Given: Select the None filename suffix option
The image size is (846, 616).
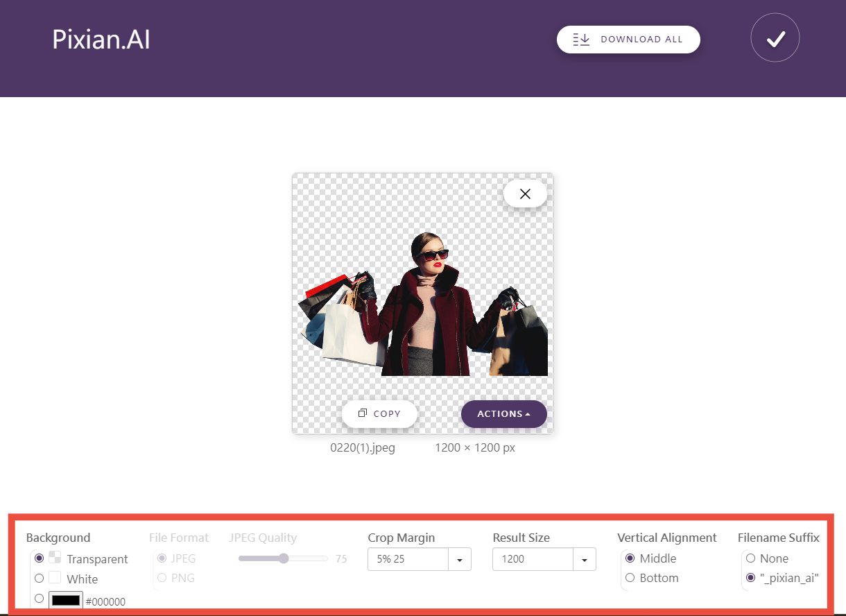Looking at the screenshot, I should point(750,558).
